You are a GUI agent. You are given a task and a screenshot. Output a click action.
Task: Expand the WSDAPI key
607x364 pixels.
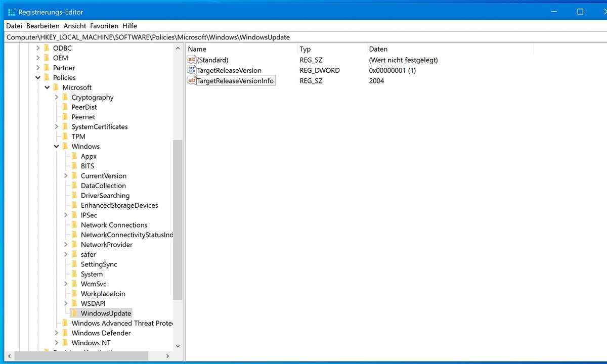pos(66,303)
